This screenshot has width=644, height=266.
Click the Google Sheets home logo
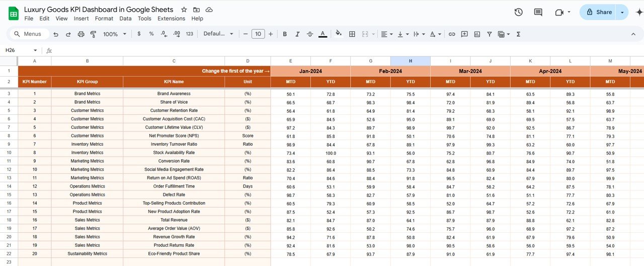pos(14,14)
